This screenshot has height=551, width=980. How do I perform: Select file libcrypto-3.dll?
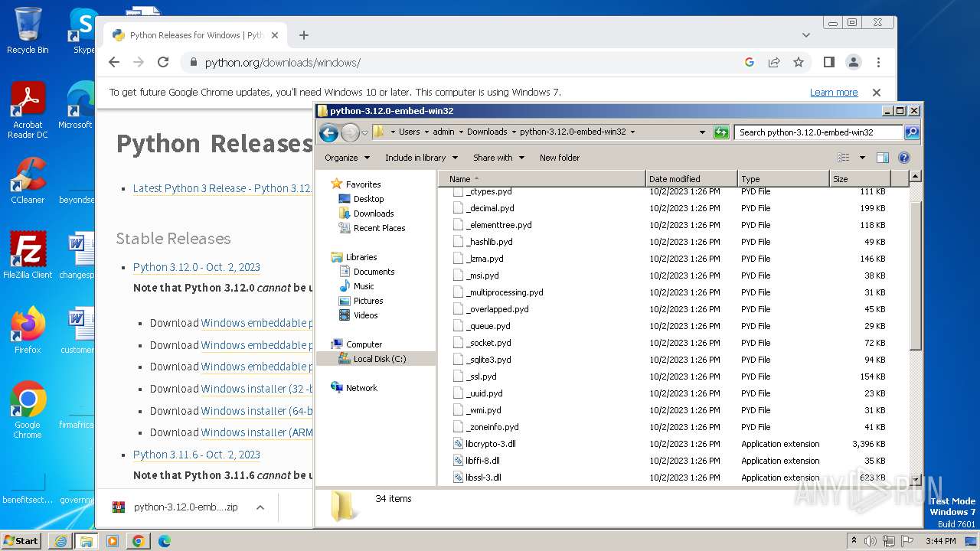pyautogui.click(x=490, y=444)
